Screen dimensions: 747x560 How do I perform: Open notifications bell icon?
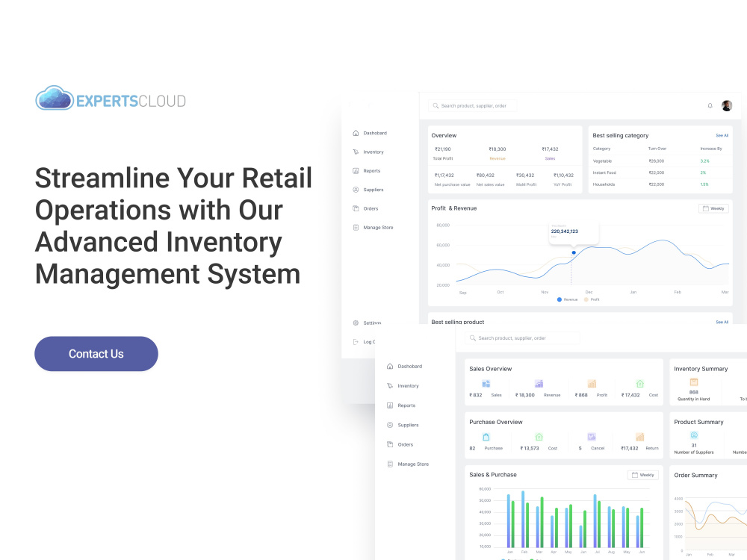coord(710,106)
